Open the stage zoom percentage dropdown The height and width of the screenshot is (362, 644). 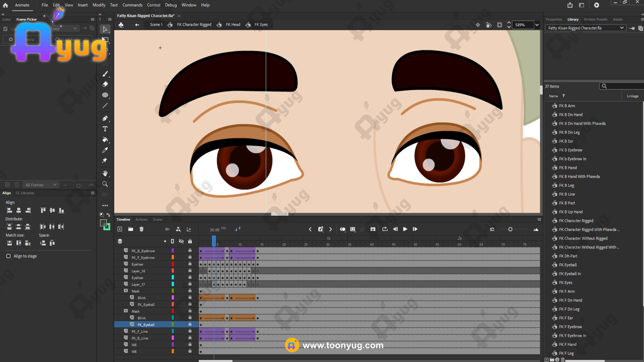[x=537, y=25]
